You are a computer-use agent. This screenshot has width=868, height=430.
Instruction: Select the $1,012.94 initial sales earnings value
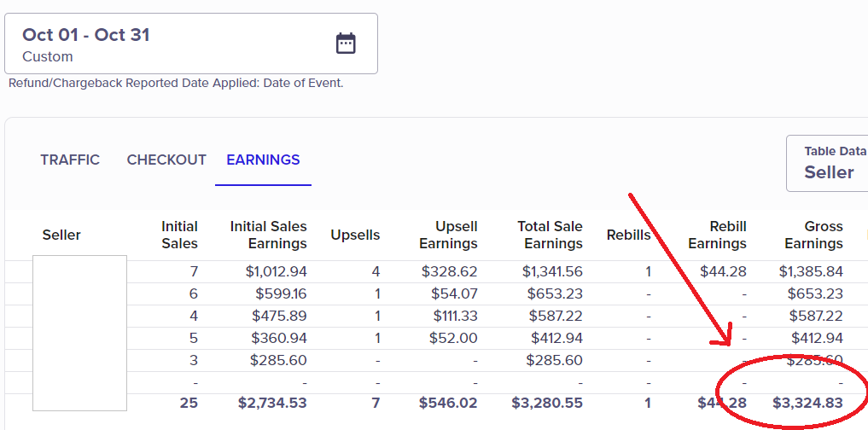[273, 271]
